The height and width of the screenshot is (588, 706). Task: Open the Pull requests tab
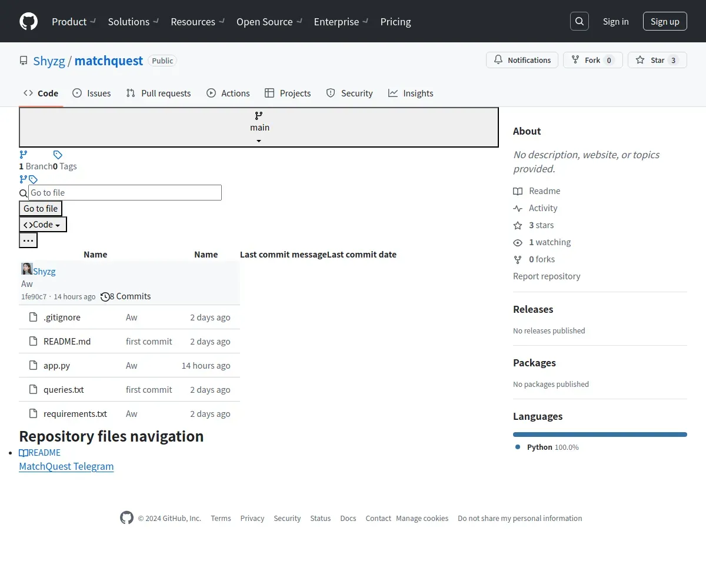(158, 93)
